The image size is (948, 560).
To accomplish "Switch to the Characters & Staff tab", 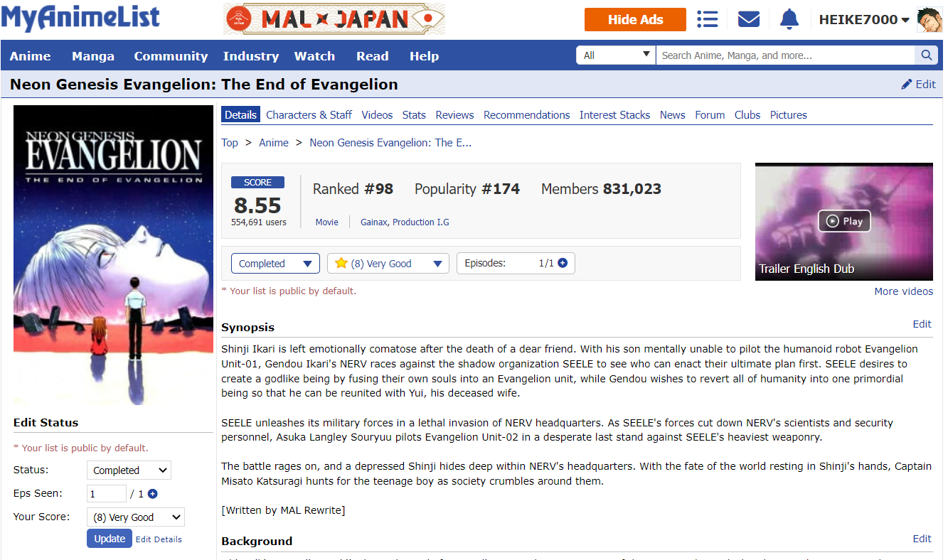I will pos(309,115).
